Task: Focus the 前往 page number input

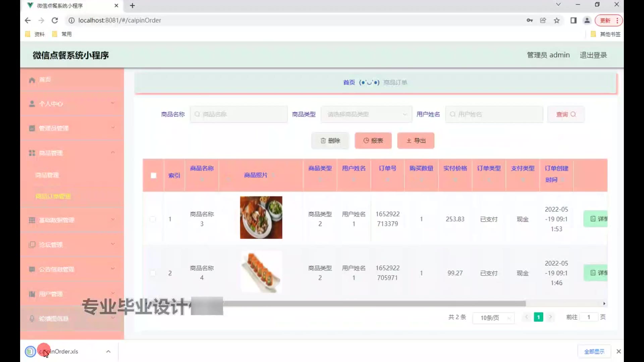Action: 588,317
